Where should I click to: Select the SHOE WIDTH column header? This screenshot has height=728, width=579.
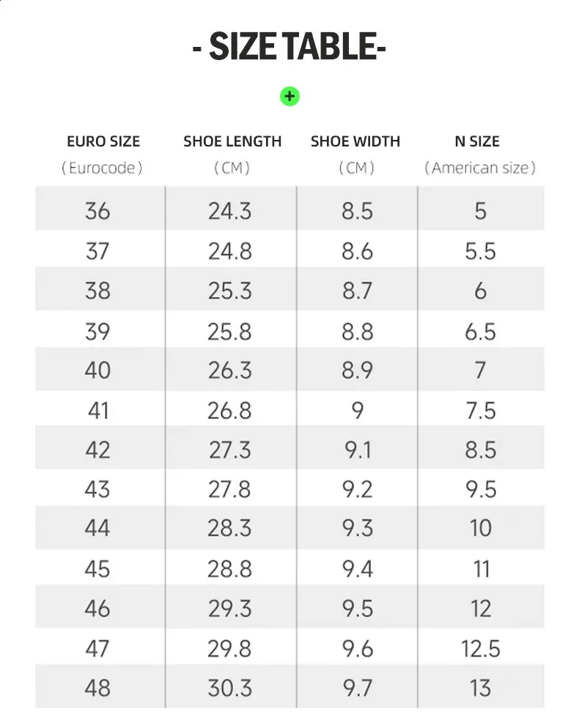click(x=355, y=141)
